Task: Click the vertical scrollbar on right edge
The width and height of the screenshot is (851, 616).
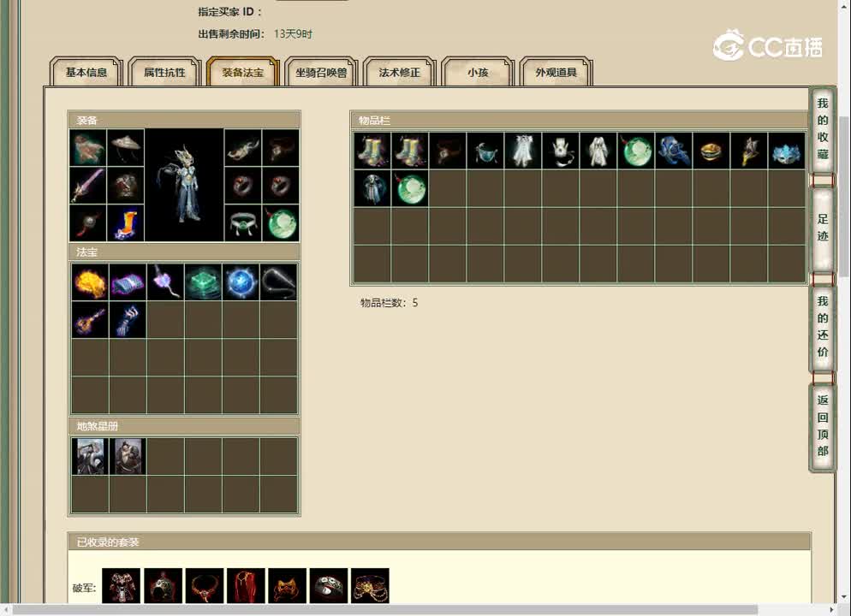Action: point(844,198)
